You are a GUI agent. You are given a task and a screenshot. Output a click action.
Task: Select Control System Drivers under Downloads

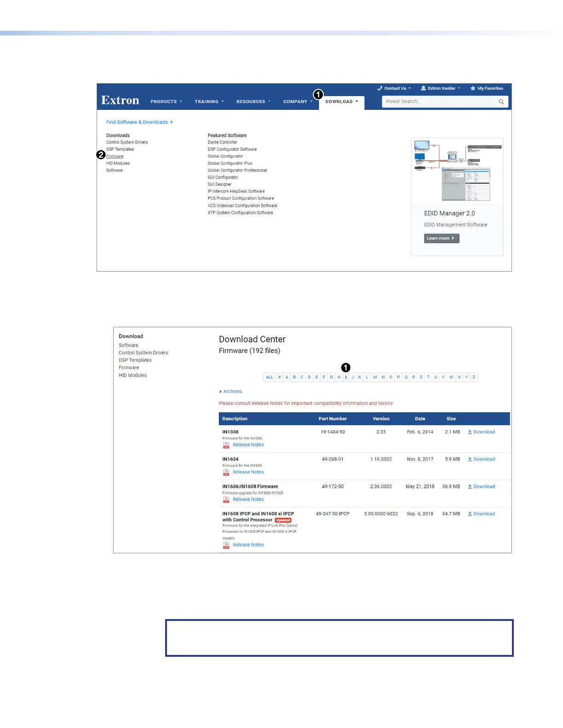127,142
